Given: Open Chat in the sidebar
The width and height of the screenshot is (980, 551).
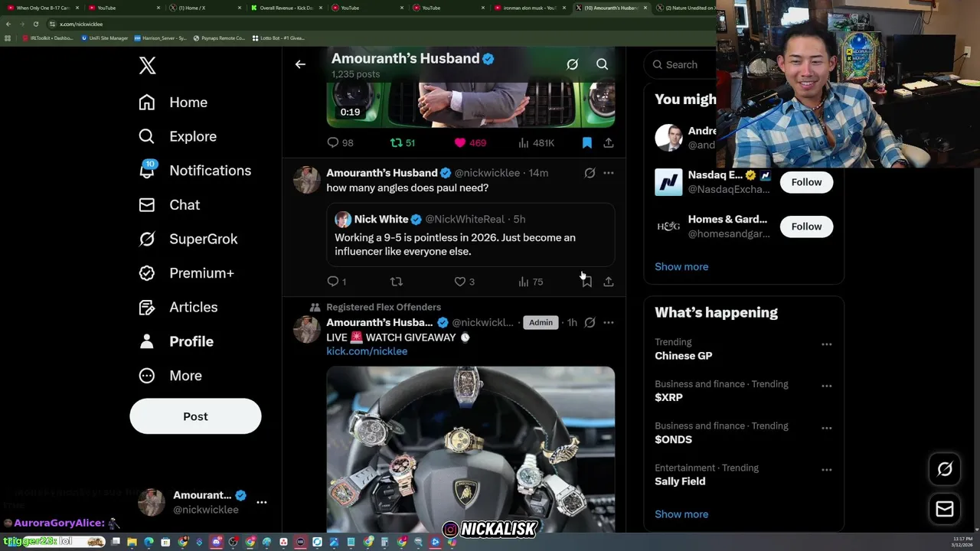Looking at the screenshot, I should coord(169,204).
